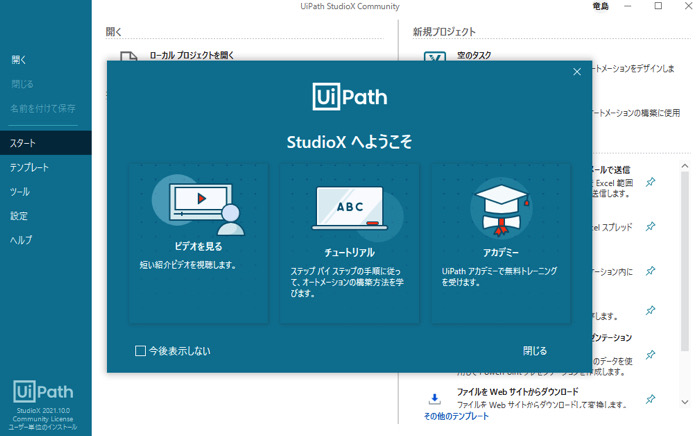The height and width of the screenshot is (436, 700).
Task: Click the 竜島 user name in title bar
Action: tap(600, 6)
